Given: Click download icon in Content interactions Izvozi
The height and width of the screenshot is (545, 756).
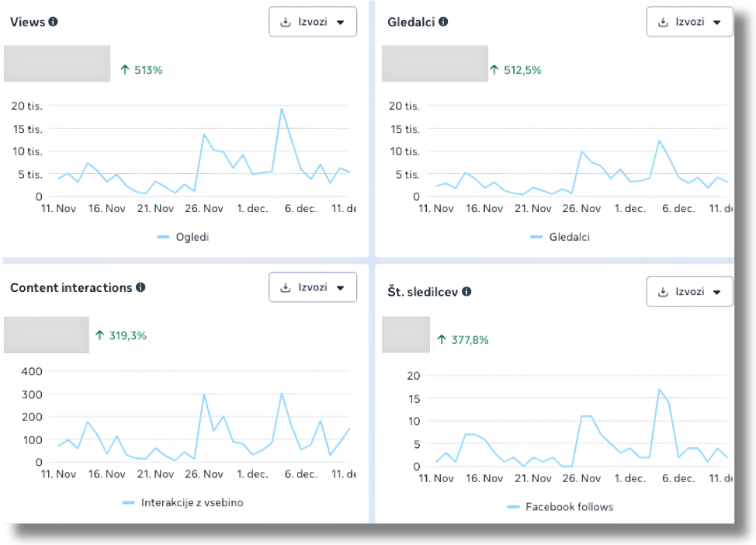Looking at the screenshot, I should pos(286,288).
